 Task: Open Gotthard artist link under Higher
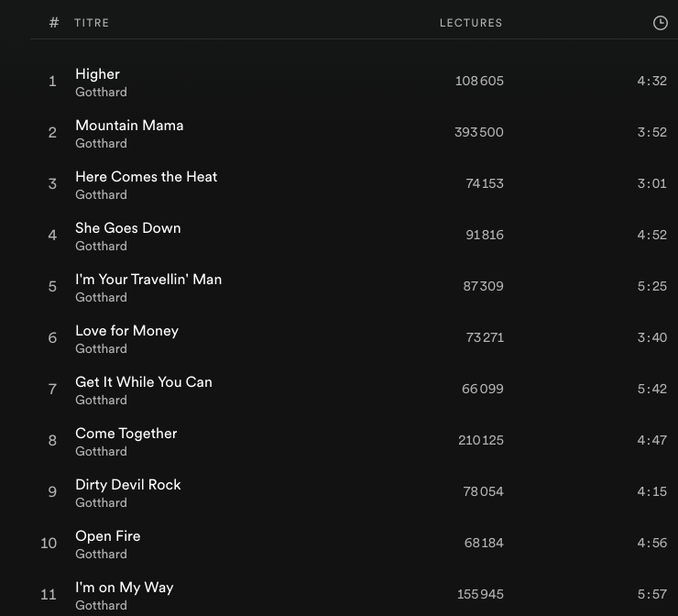(102, 93)
